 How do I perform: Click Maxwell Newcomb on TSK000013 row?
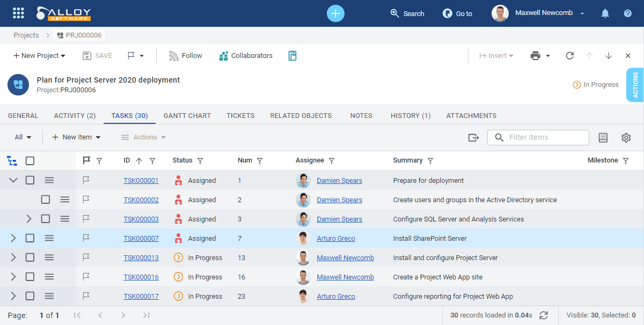click(345, 258)
